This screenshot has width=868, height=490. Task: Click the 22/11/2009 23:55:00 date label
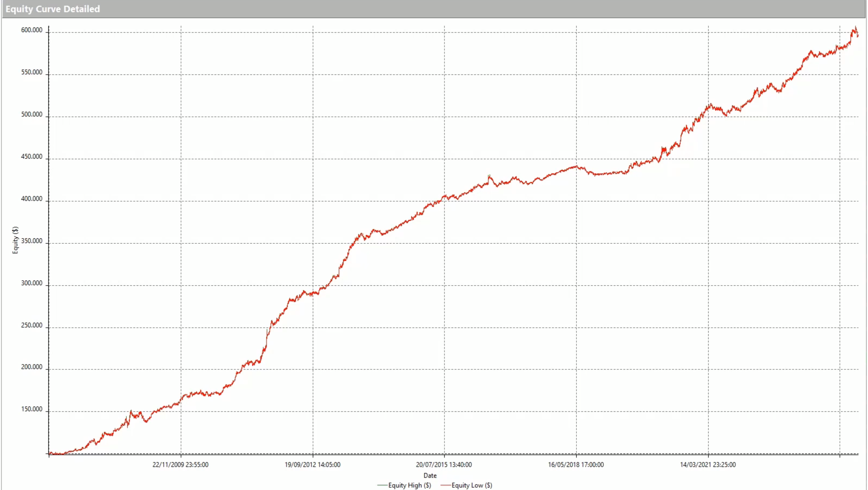(x=180, y=464)
